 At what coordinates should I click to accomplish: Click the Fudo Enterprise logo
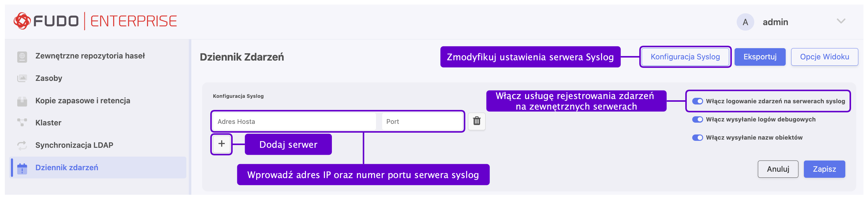[95, 21]
